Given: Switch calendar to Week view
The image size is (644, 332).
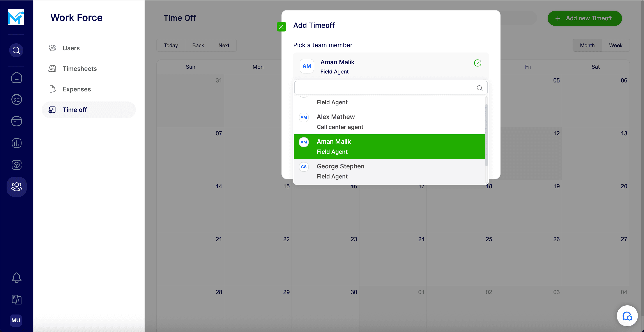Looking at the screenshot, I should (x=615, y=45).
